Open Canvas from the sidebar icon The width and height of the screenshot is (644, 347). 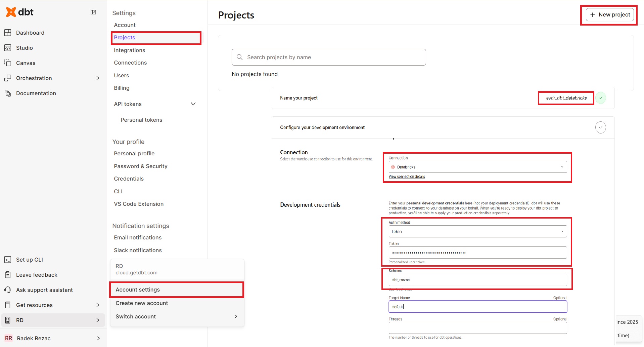point(8,63)
